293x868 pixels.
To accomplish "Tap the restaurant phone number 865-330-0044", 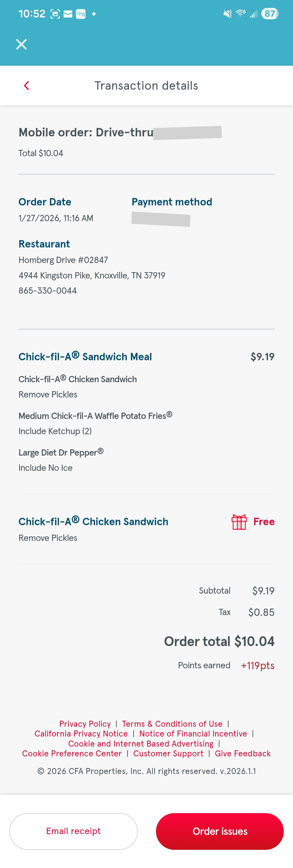I will [48, 291].
